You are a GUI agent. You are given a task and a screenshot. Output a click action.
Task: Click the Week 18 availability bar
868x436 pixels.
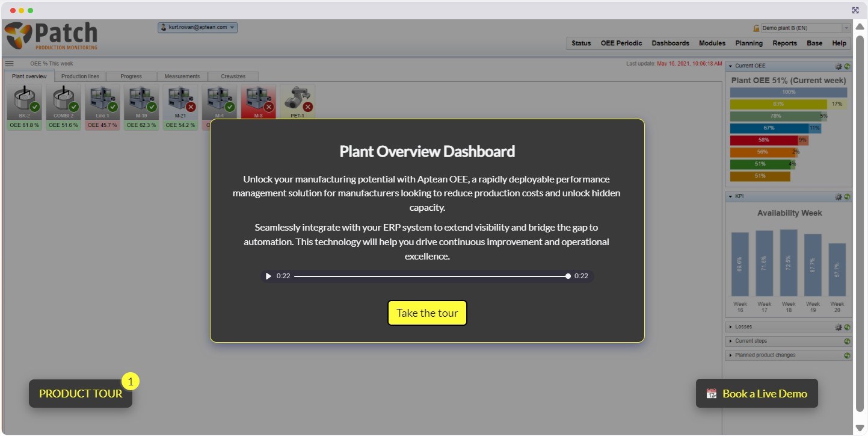click(x=789, y=263)
